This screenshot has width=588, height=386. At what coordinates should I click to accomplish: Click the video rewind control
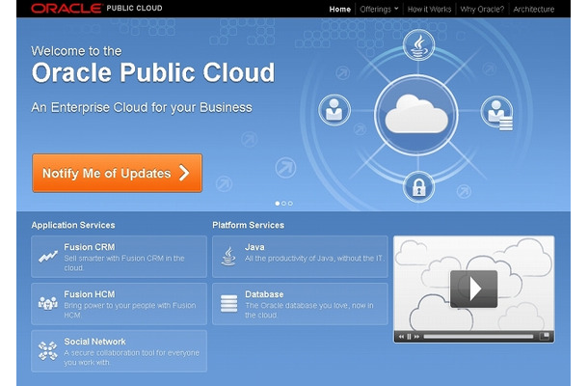coord(401,337)
